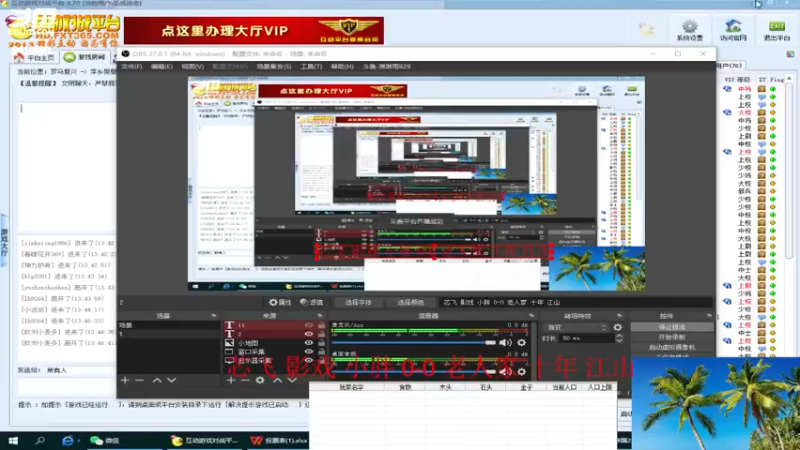Image resolution: width=800 pixels, height=450 pixels.
Task: Open the 麦克风/Aux gear settings
Action: (521, 343)
